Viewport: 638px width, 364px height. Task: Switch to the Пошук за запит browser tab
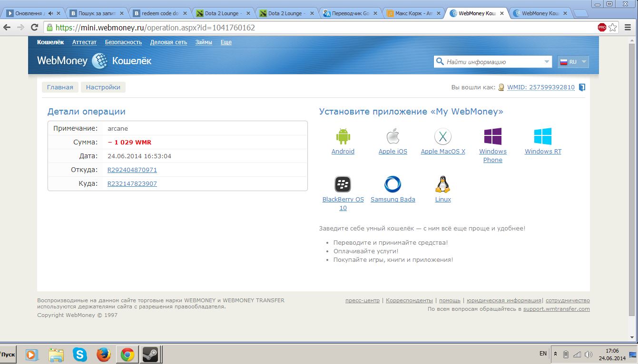coord(98,13)
